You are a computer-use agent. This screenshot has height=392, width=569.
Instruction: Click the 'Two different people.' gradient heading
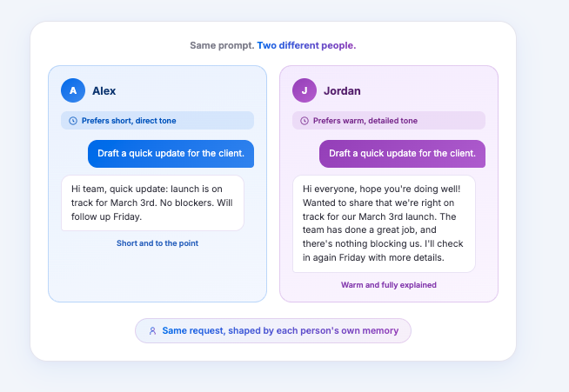click(x=306, y=46)
